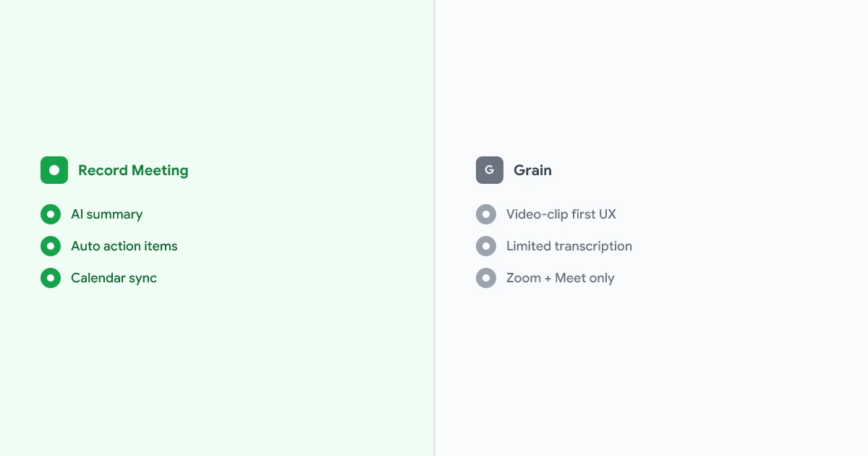The height and width of the screenshot is (456, 868).
Task: Select the Grain heading text
Action: pos(532,171)
